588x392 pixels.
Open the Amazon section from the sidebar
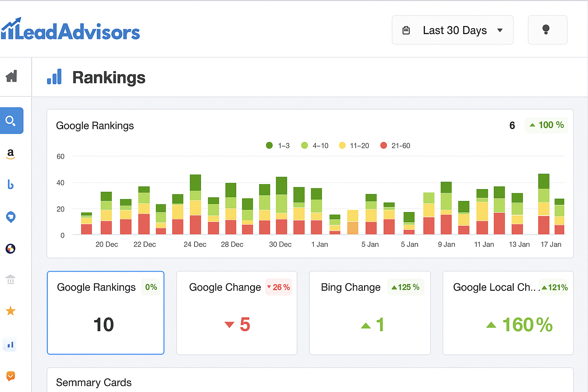(x=11, y=154)
